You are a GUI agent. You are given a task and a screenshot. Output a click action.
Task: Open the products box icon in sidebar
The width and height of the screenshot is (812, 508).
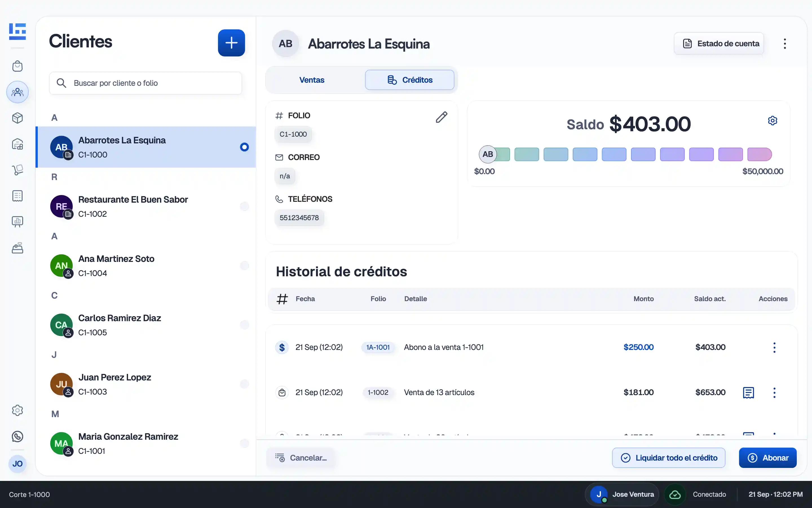click(17, 118)
